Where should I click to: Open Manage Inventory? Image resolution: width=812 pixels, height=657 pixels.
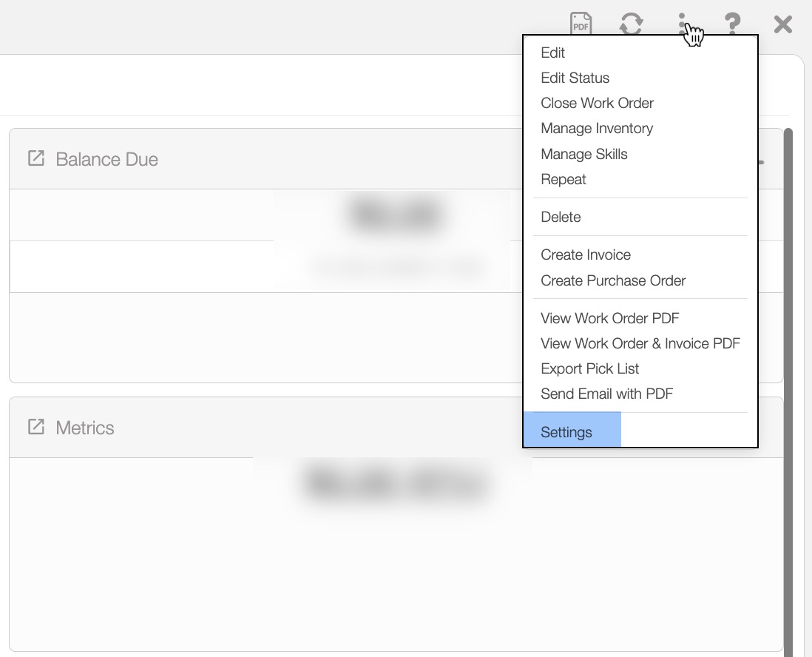coord(596,128)
